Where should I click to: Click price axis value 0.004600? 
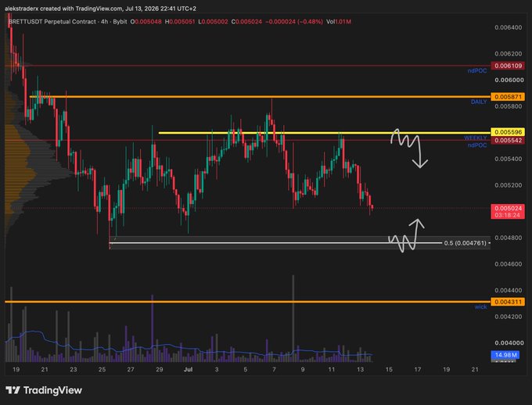(509, 264)
